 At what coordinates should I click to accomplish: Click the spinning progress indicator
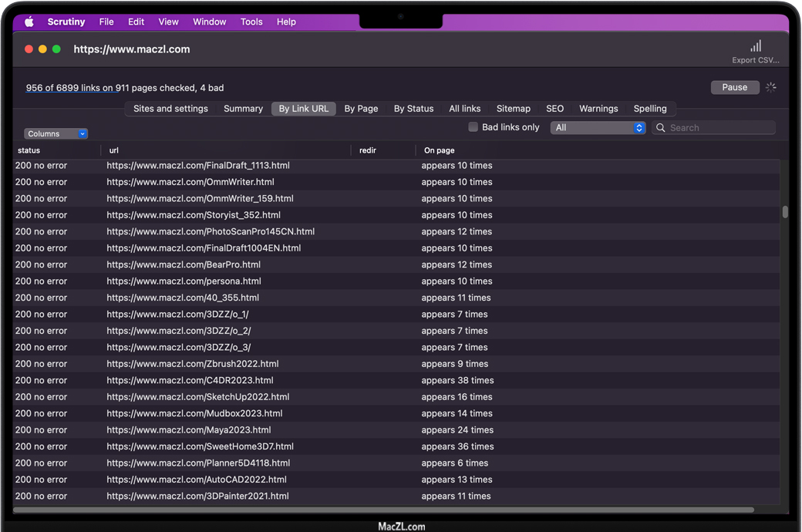770,87
